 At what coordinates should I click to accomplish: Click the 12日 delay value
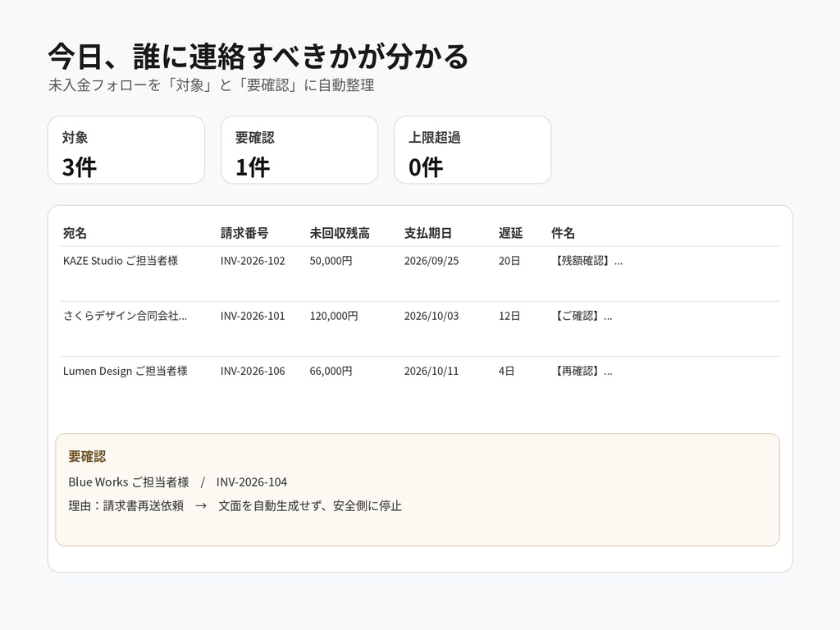pos(509,316)
